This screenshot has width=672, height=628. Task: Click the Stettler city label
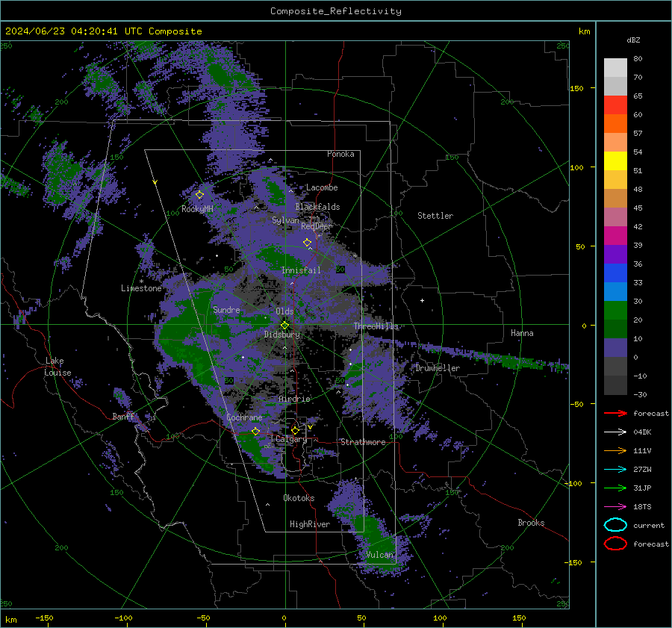pos(435,216)
